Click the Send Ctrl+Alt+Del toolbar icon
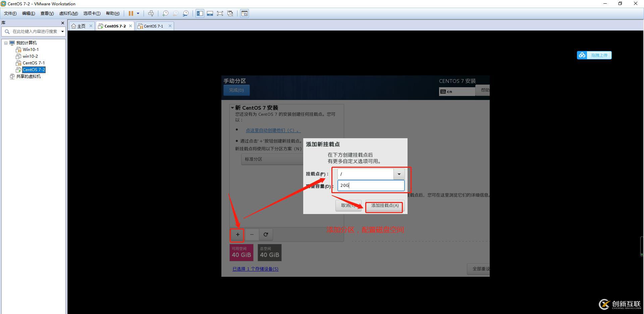644x314 pixels. [x=151, y=13]
